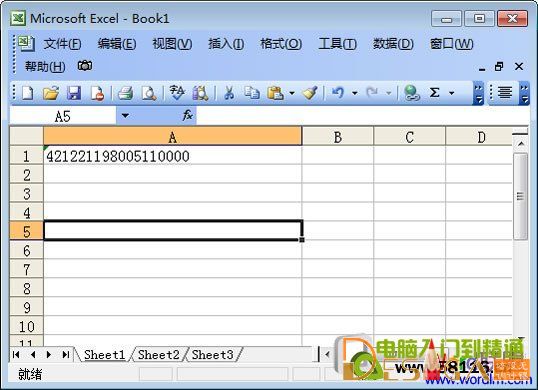Click the AutoSum sigma icon

(435, 93)
